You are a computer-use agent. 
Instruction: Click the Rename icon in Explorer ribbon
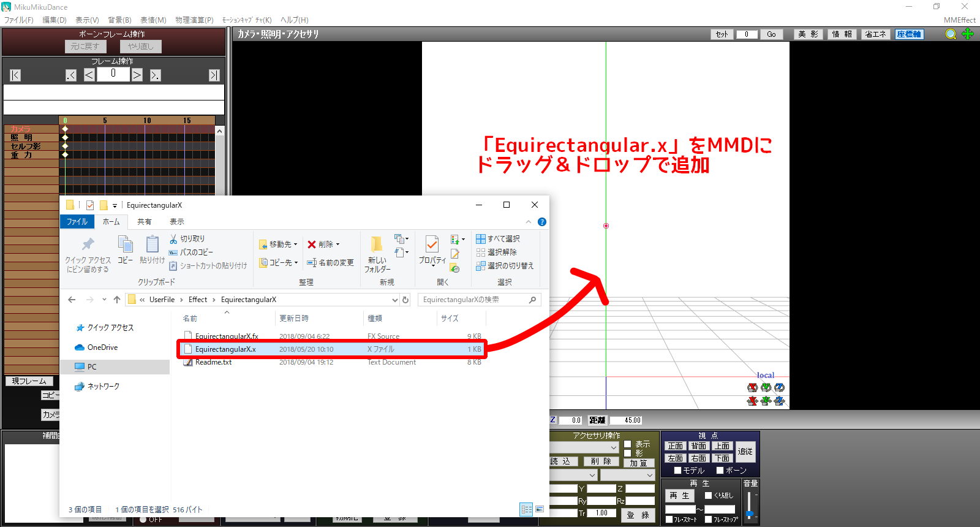pyautogui.click(x=312, y=263)
